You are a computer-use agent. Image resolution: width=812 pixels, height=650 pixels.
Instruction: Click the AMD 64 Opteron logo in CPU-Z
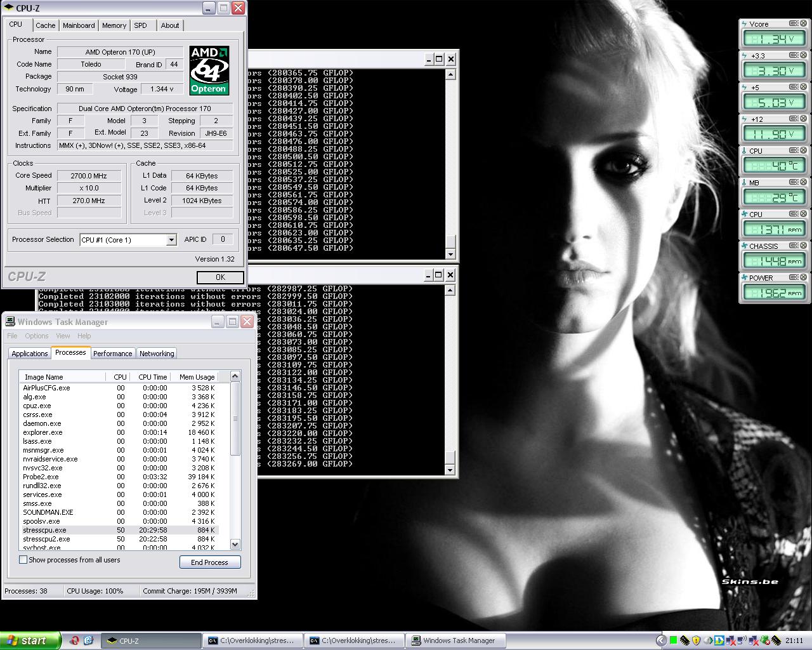209,70
